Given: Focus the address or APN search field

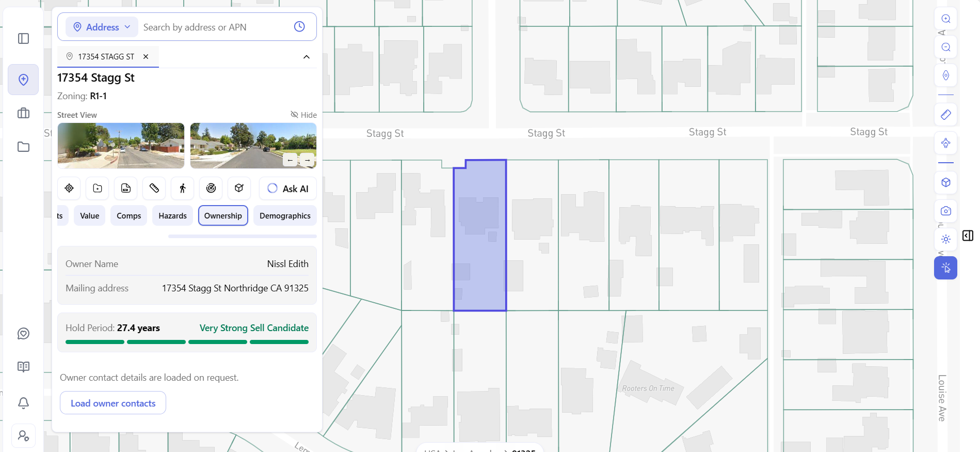Looking at the screenshot, I should 214,27.
